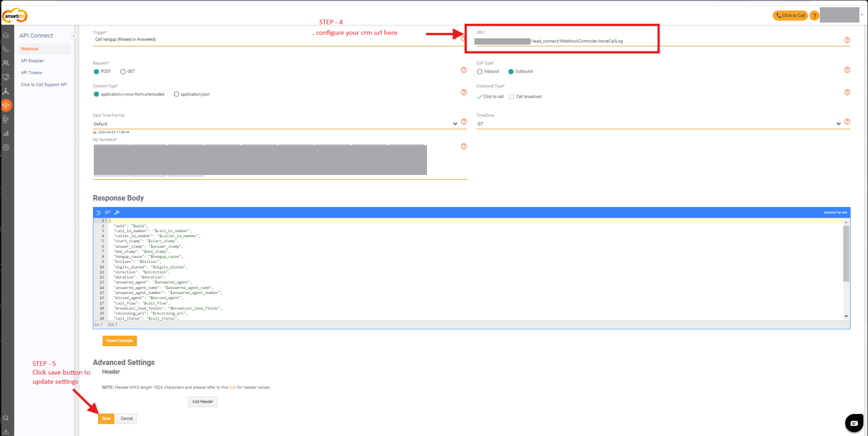This screenshot has width=868, height=436.
Task: Click the settings gear icon in sidebar
Action: tap(6, 147)
